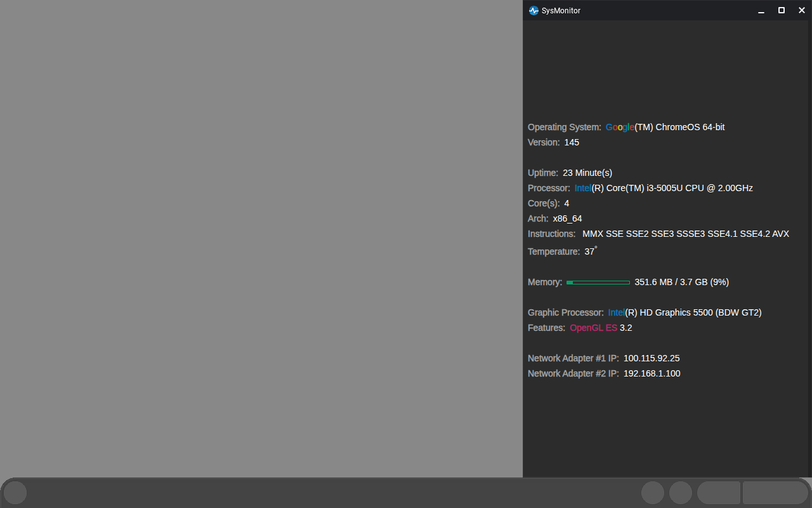Click the Features version "3.2"
Screen dimensions: 812x508
pyautogui.click(x=625, y=328)
